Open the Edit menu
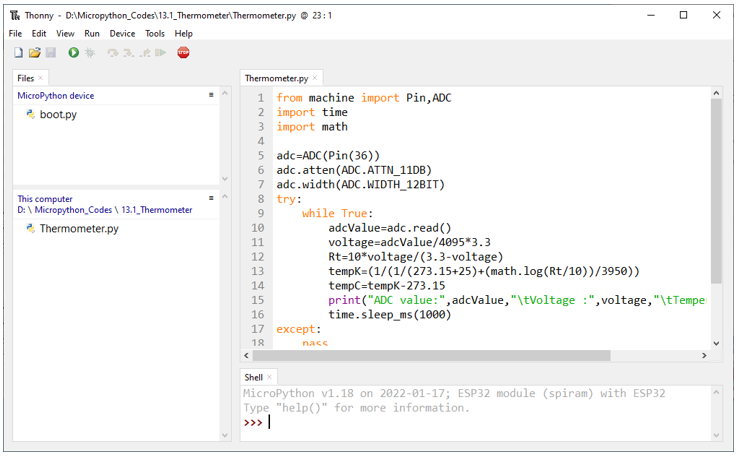Screen dimensions: 738x456 pos(39,33)
